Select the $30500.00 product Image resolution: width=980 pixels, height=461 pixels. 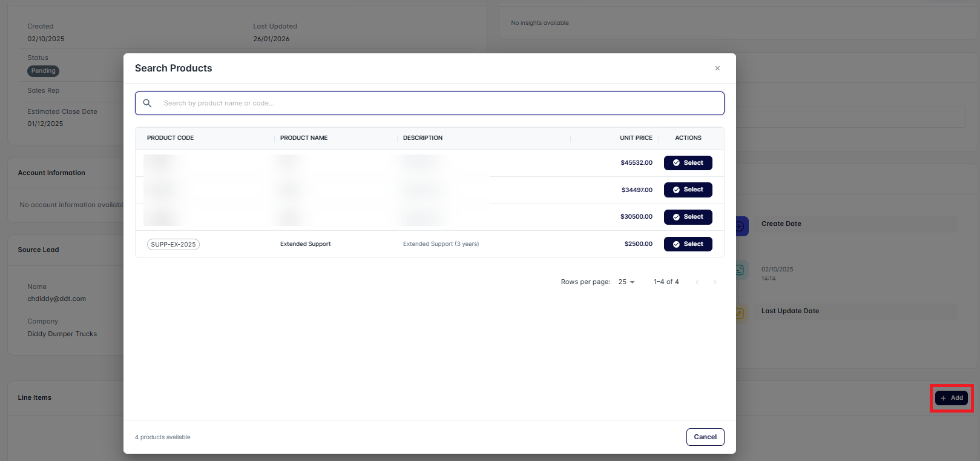coord(688,217)
